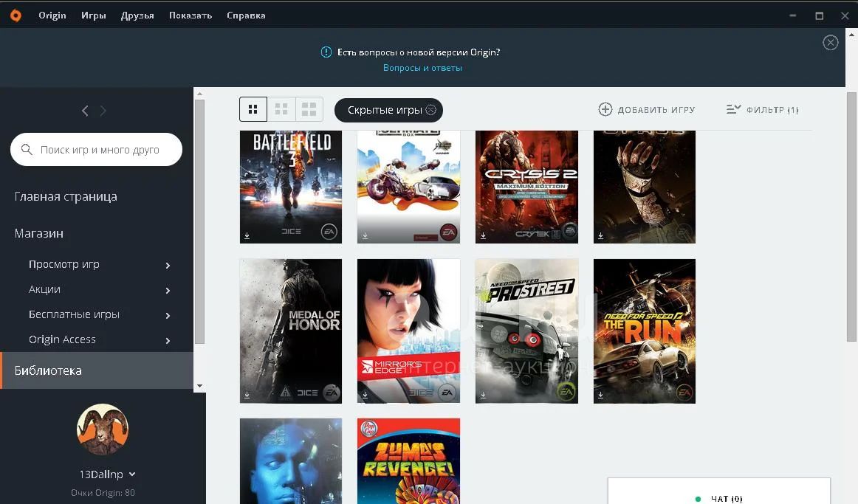Open Главная страница
The width and height of the screenshot is (858, 504).
point(66,197)
